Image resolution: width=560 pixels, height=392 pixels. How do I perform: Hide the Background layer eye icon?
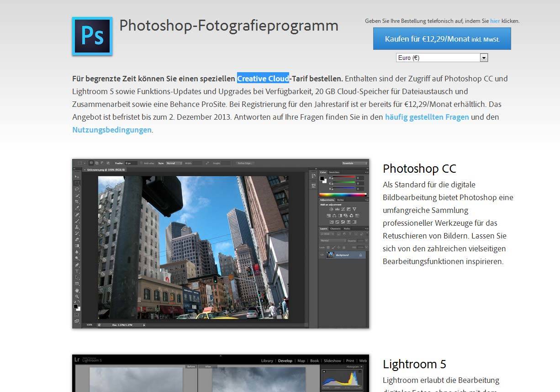click(322, 255)
